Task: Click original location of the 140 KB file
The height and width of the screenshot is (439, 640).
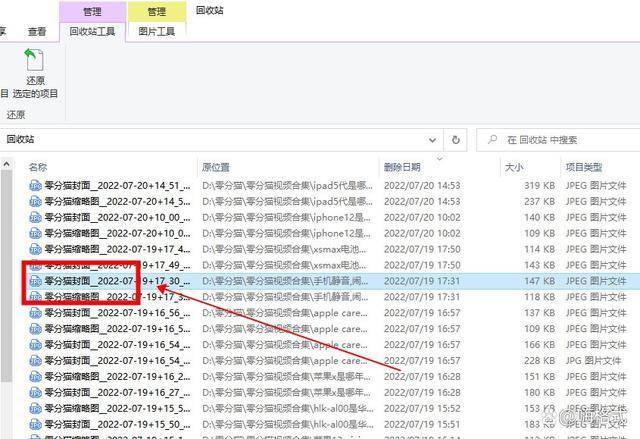Action: (x=287, y=217)
